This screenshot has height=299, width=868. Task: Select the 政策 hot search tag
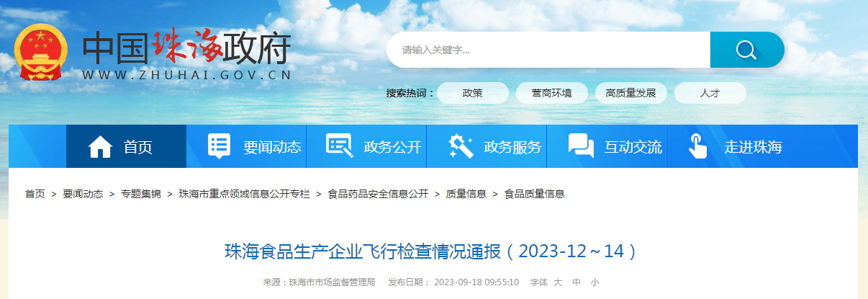click(x=472, y=93)
